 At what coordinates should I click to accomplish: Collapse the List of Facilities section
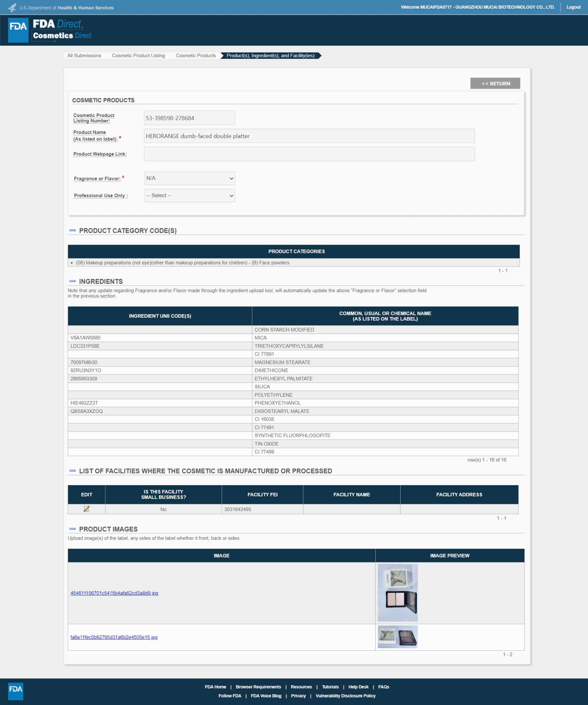[x=73, y=471]
